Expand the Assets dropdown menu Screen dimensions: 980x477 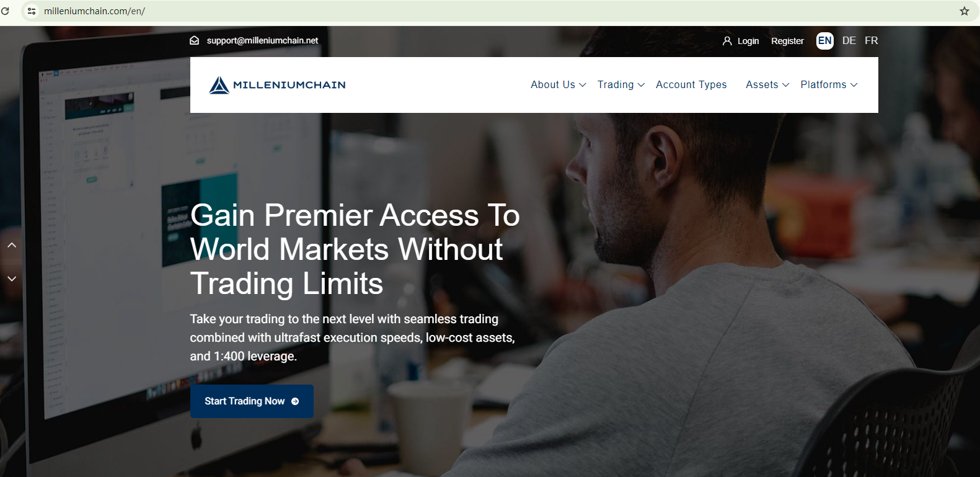767,85
